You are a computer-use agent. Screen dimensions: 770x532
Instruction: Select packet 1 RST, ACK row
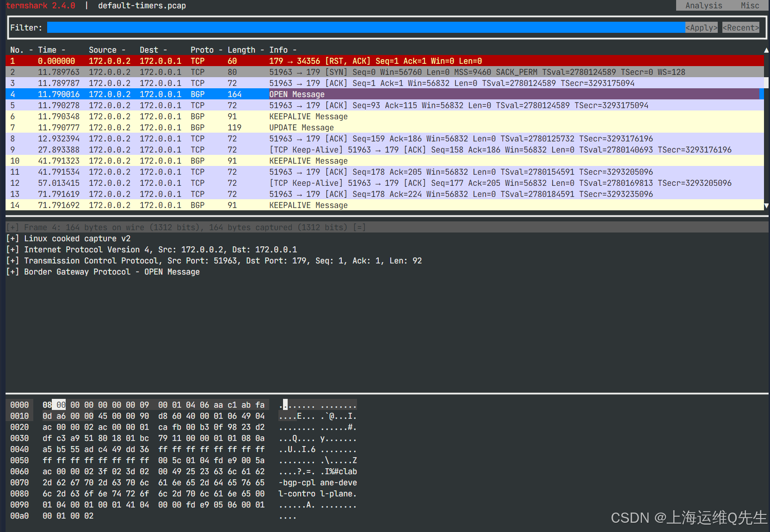click(x=385, y=61)
